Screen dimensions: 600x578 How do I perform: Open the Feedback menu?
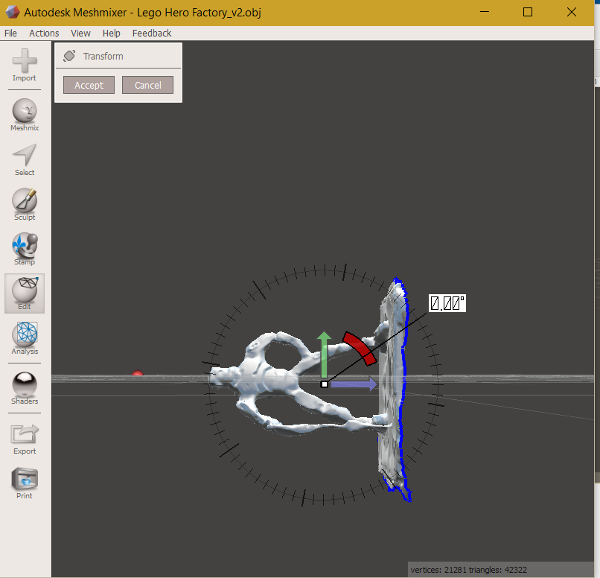pos(152,33)
